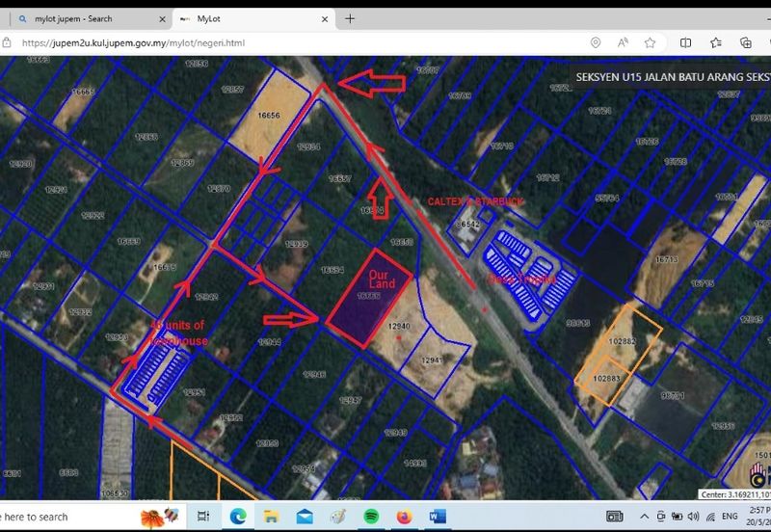Close the MyLot tab
771x532 pixels.
pos(325,19)
